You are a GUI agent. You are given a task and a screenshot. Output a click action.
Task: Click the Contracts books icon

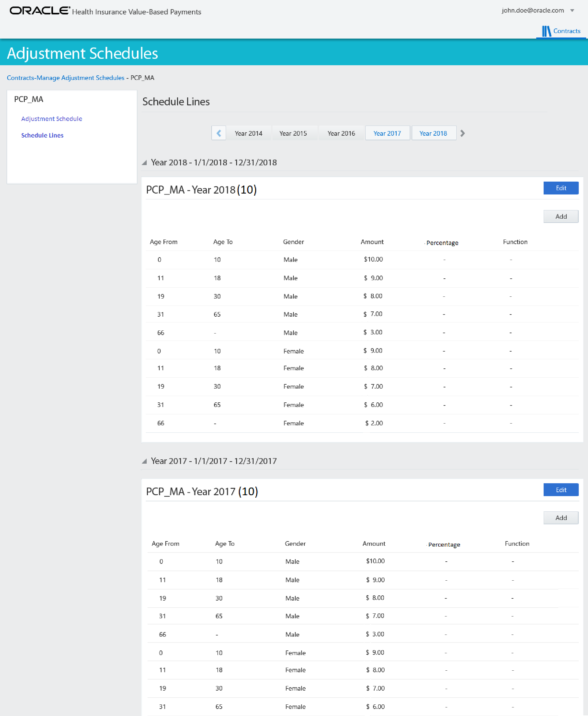[546, 31]
